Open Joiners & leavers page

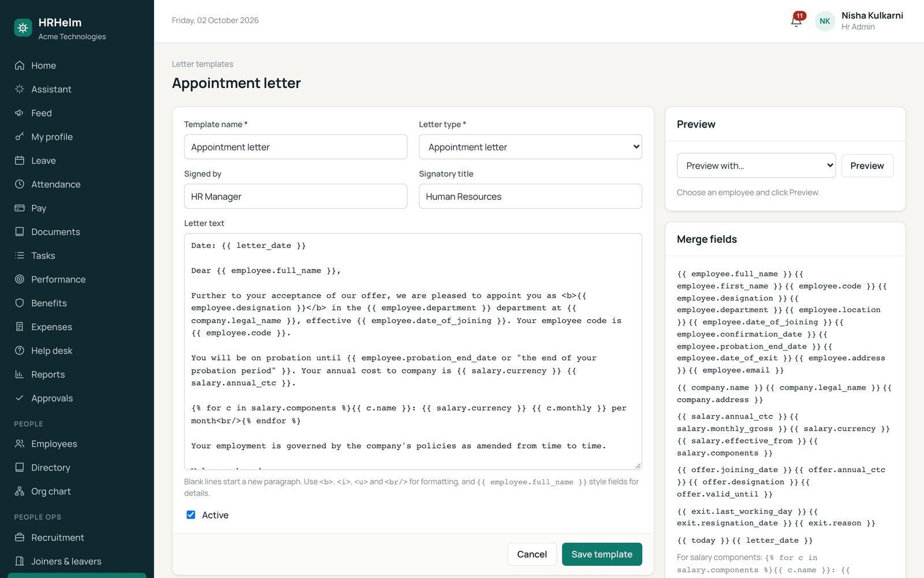[77, 561]
